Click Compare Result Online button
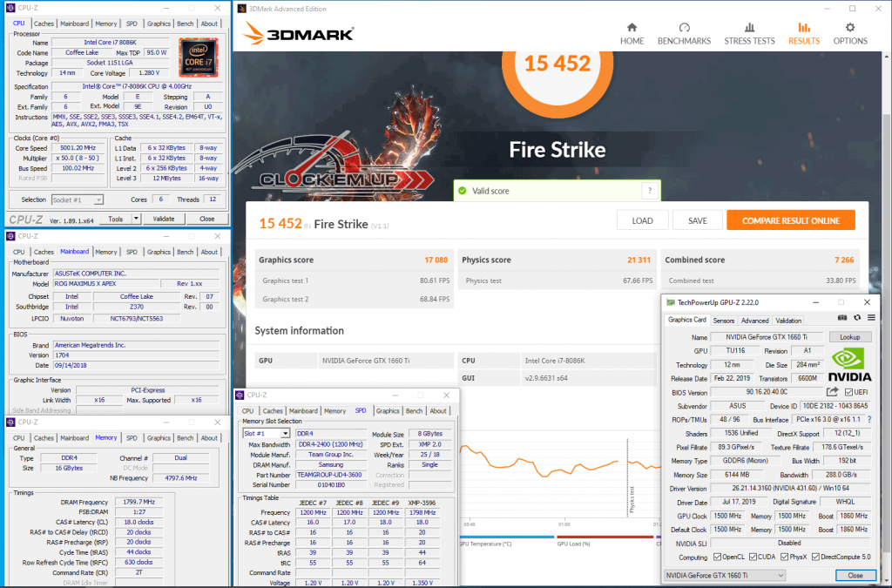Screen dimensions: 892x588 pos(790,220)
